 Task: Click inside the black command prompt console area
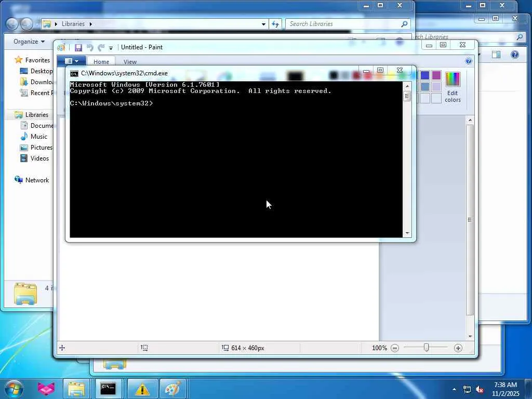tap(236, 159)
